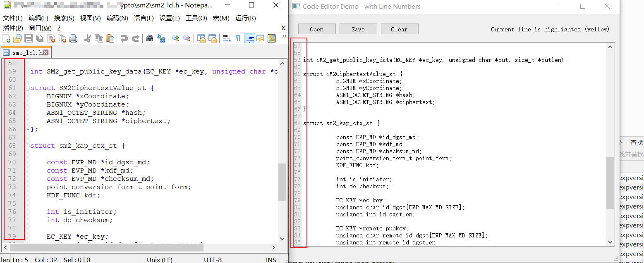Click the Notepad++ horizontal scrollbar left arrow
The width and height of the screenshot is (644, 263).
(x=6, y=247)
